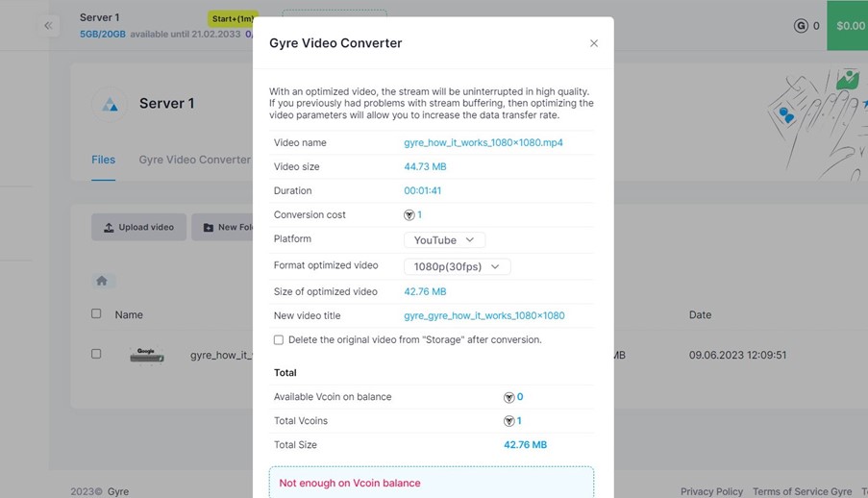Expand the 1080p(30fps) format dropdown
This screenshot has width=868, height=498.
point(457,266)
